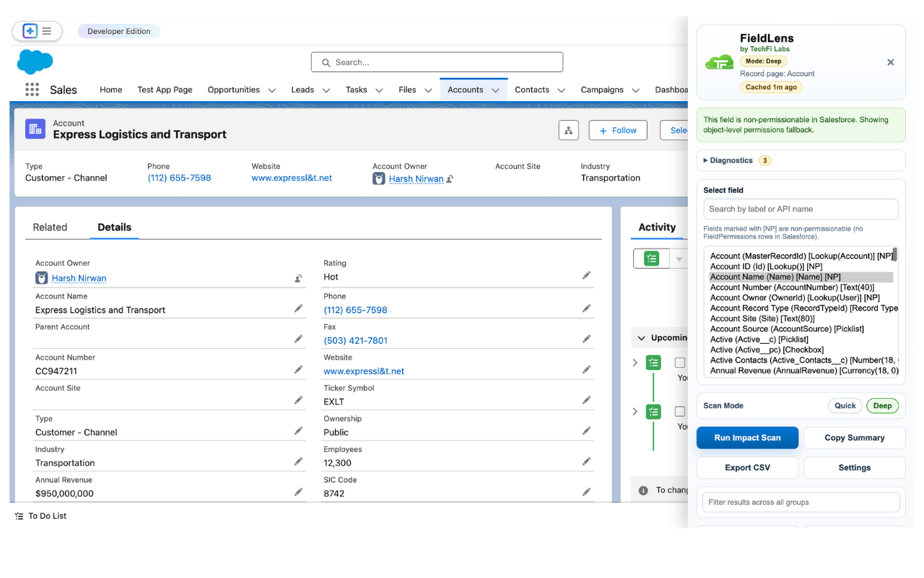
Task: Open the Activity tab
Action: pos(657,227)
